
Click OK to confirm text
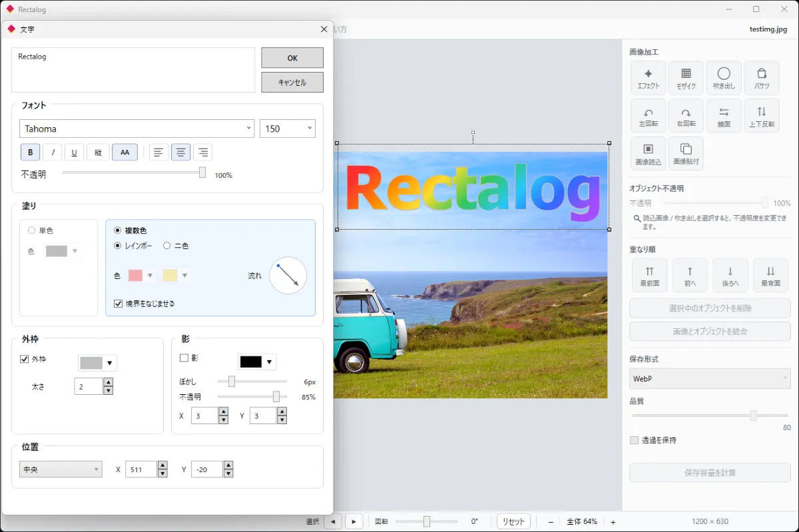(x=292, y=58)
